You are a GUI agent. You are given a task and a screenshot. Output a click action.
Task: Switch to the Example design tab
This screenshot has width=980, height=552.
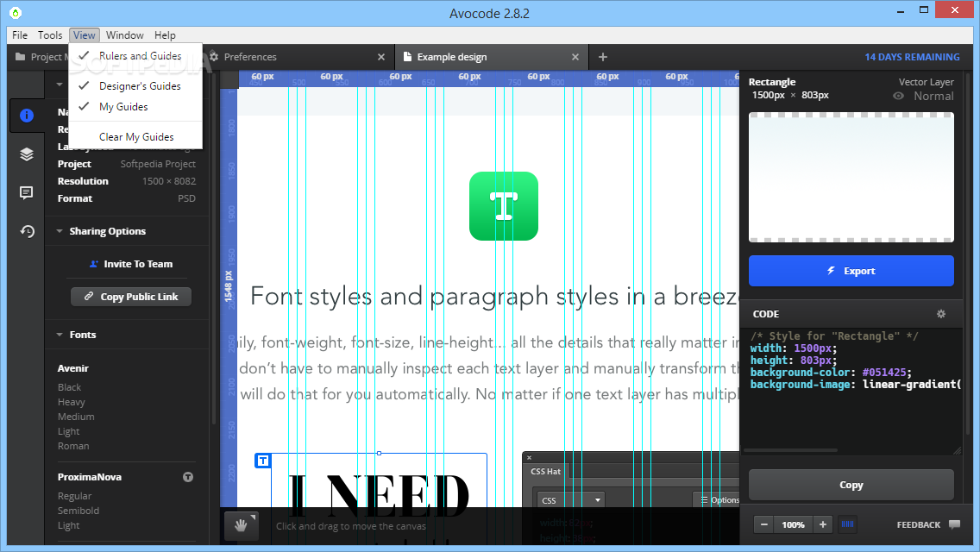452,57
